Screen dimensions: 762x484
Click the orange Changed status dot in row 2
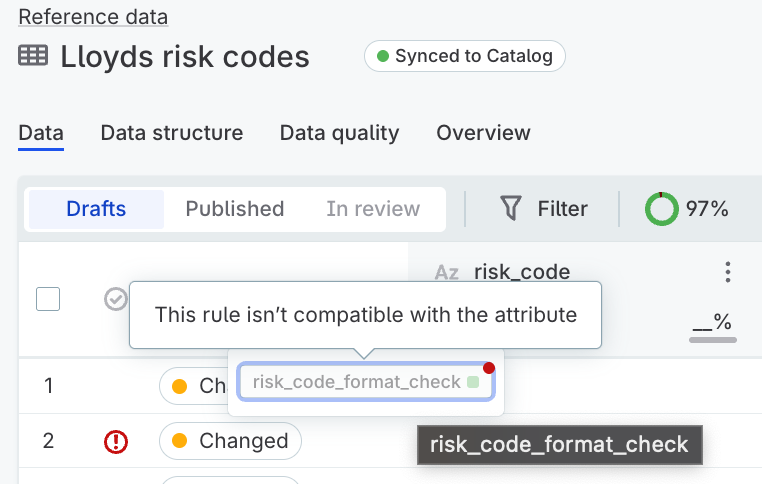pyautogui.click(x=180, y=441)
